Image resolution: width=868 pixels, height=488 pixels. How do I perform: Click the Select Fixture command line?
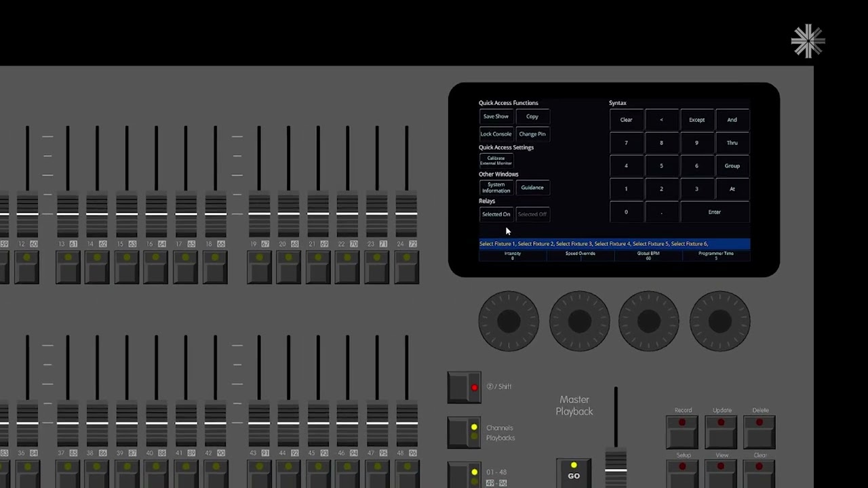(x=614, y=244)
